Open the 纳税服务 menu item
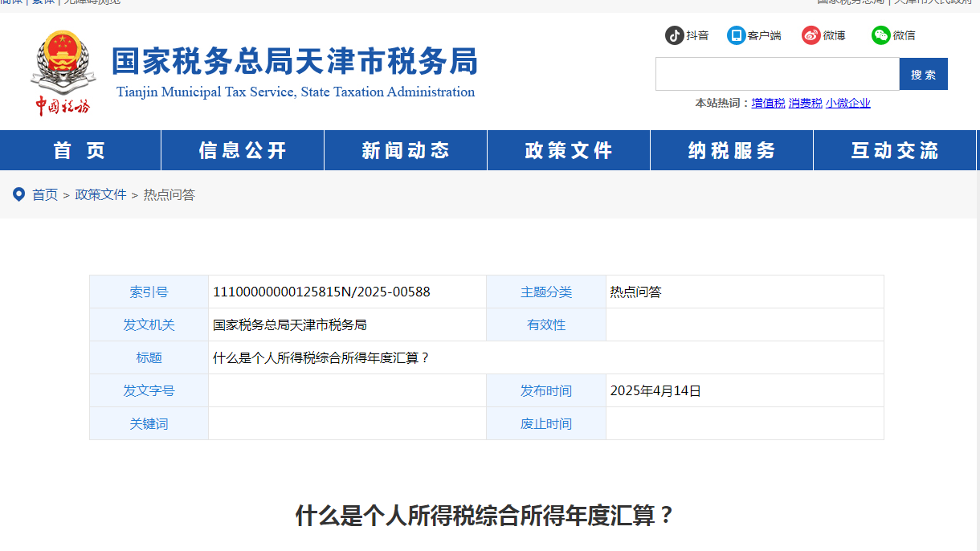This screenshot has height=551, width=980. pyautogui.click(x=731, y=149)
